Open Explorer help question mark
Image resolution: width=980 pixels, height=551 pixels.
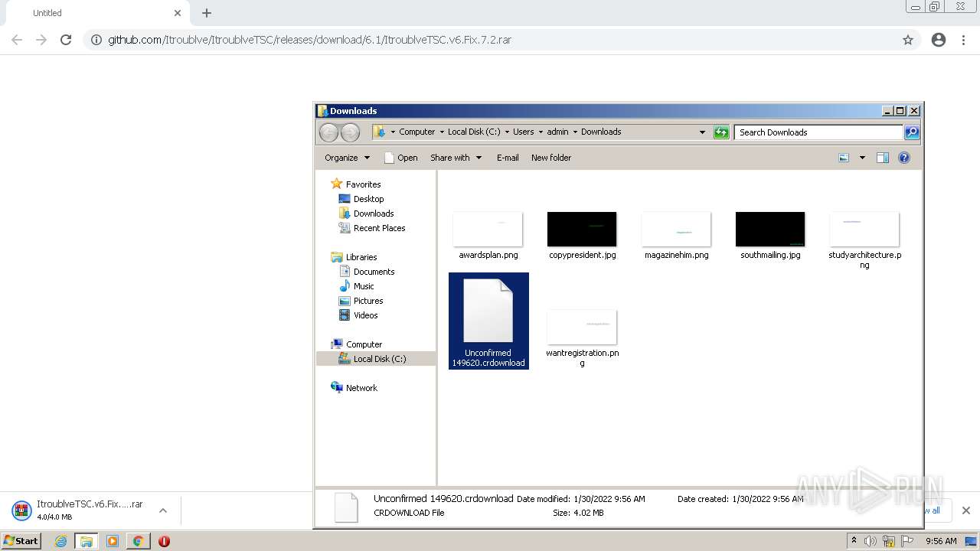point(904,158)
